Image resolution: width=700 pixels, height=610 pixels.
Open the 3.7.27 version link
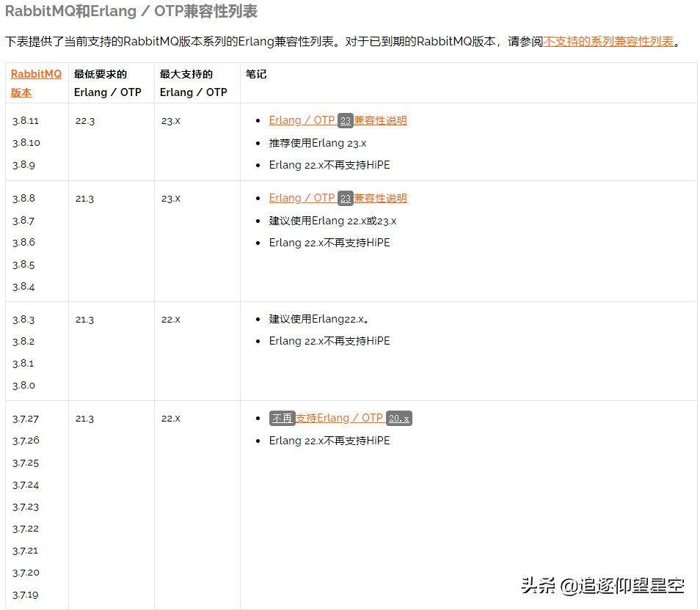tap(25, 418)
